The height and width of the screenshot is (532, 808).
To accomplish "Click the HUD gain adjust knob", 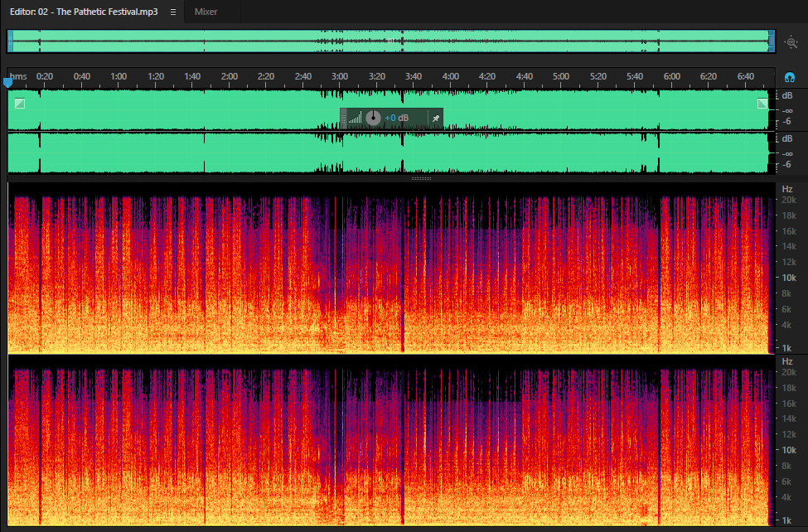I will coord(373,118).
